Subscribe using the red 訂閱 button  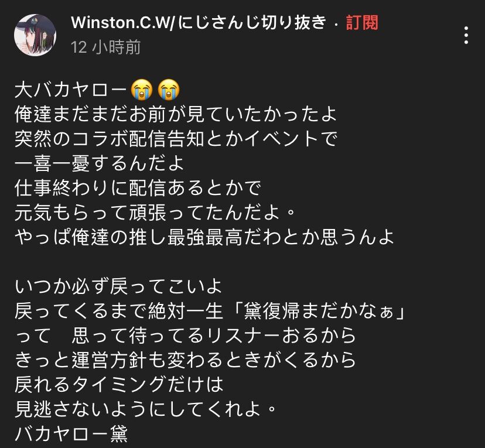pos(362,23)
